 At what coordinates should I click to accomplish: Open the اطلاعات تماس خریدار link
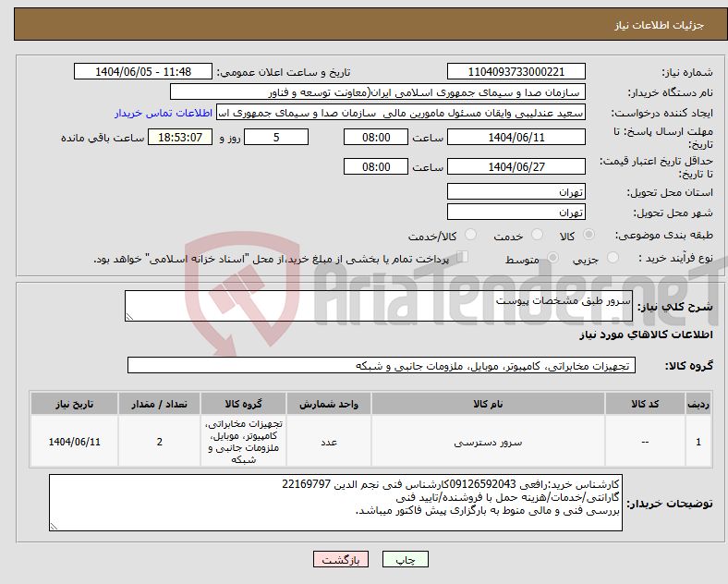click(164, 113)
